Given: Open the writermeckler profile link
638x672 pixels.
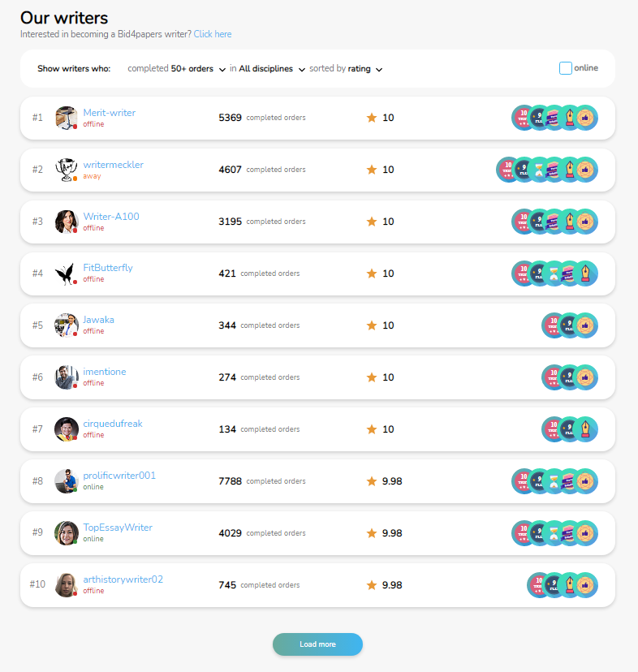Looking at the screenshot, I should (x=113, y=165).
